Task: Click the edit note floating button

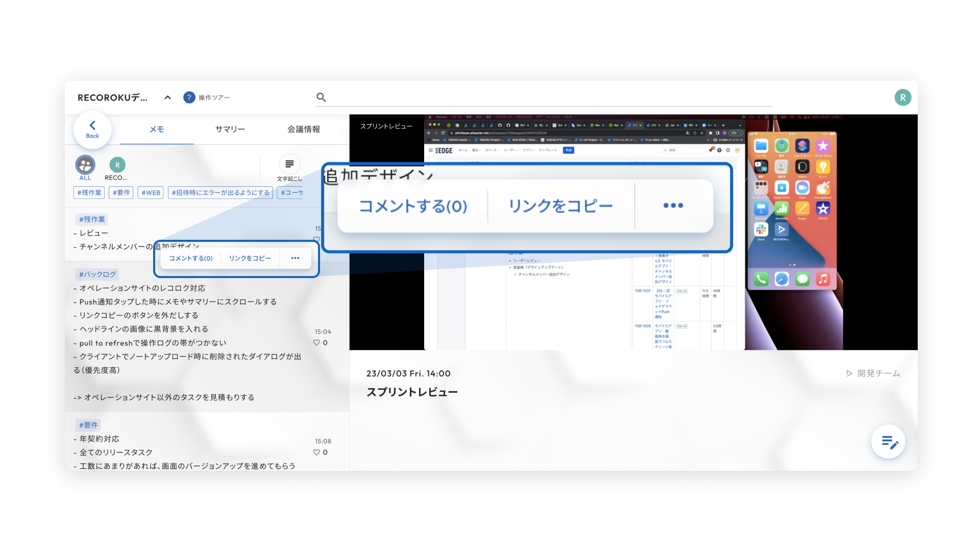Action: click(x=888, y=442)
